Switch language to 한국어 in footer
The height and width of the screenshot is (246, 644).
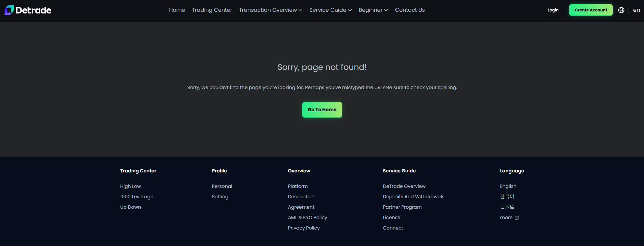(507, 197)
